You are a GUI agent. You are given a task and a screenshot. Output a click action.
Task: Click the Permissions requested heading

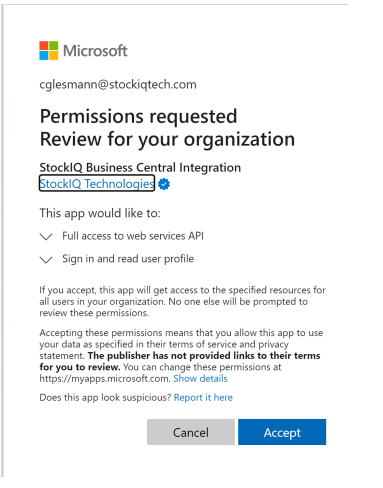[139, 116]
